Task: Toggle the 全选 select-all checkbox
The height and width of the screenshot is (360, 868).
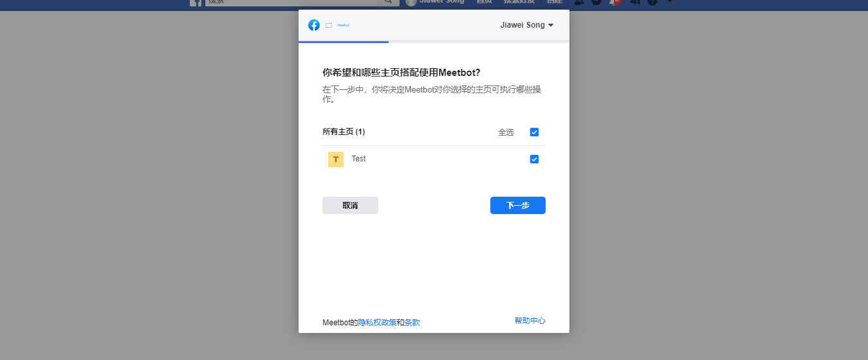Action: pos(534,132)
